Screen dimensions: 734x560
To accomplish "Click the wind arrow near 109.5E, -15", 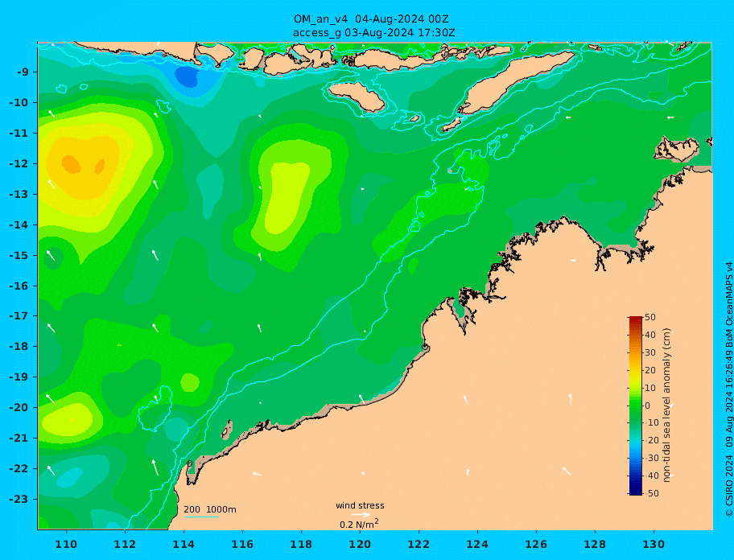I will pyautogui.click(x=51, y=255).
